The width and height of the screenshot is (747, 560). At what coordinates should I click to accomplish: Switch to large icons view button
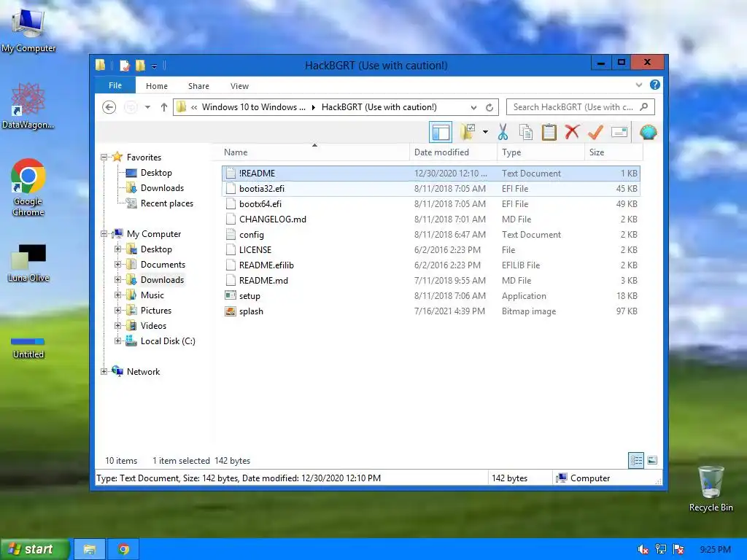[x=652, y=460]
